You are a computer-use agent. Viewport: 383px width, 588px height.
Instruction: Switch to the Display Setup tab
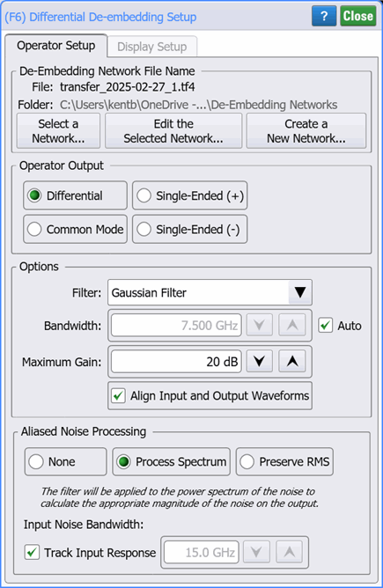pyautogui.click(x=152, y=47)
